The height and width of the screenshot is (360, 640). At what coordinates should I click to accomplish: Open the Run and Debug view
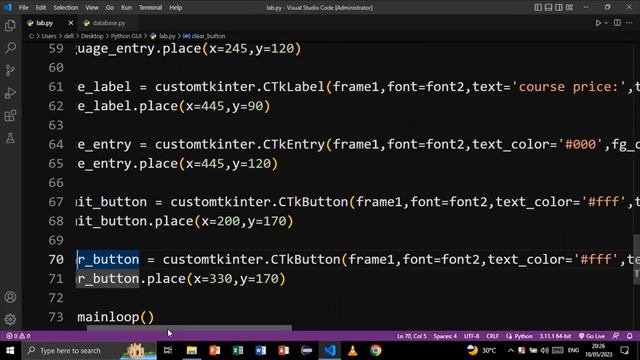pyautogui.click(x=10, y=93)
